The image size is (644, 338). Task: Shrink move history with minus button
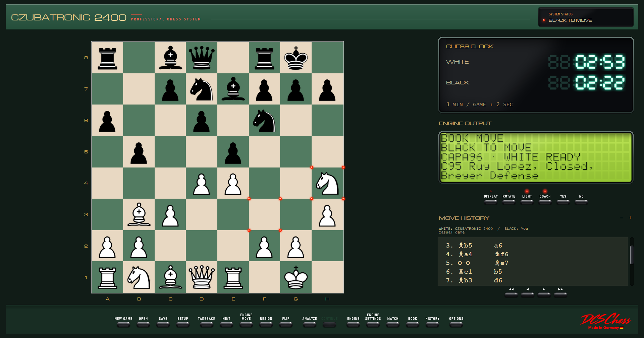click(622, 218)
